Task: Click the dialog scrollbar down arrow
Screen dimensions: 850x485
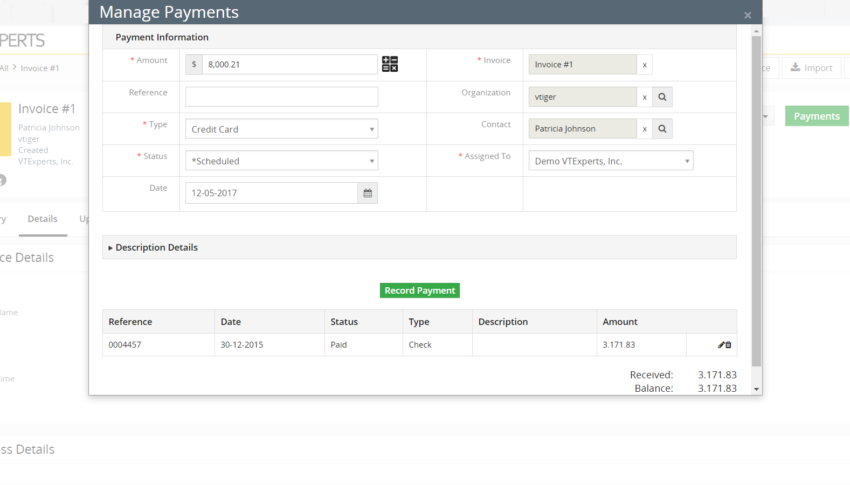Action: [756, 389]
